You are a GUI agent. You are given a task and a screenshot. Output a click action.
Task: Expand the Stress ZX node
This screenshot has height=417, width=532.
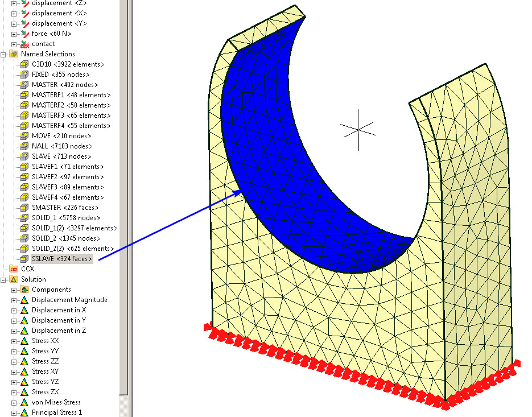tap(14, 393)
